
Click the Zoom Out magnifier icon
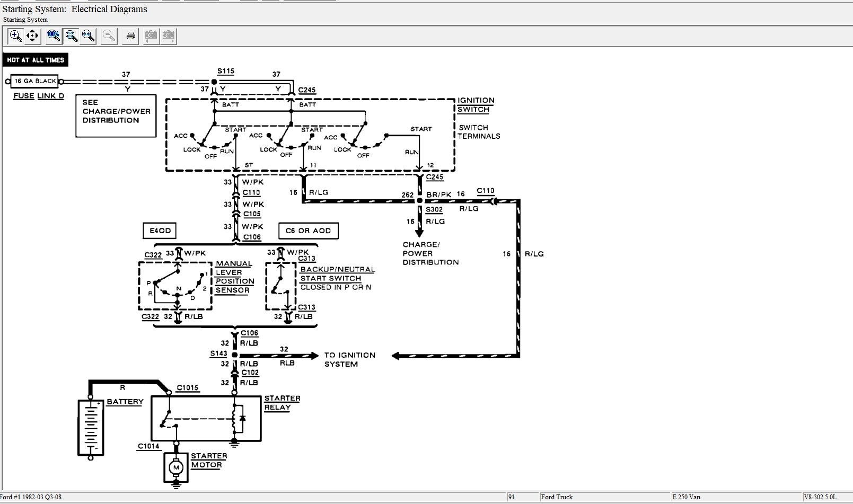click(x=109, y=36)
